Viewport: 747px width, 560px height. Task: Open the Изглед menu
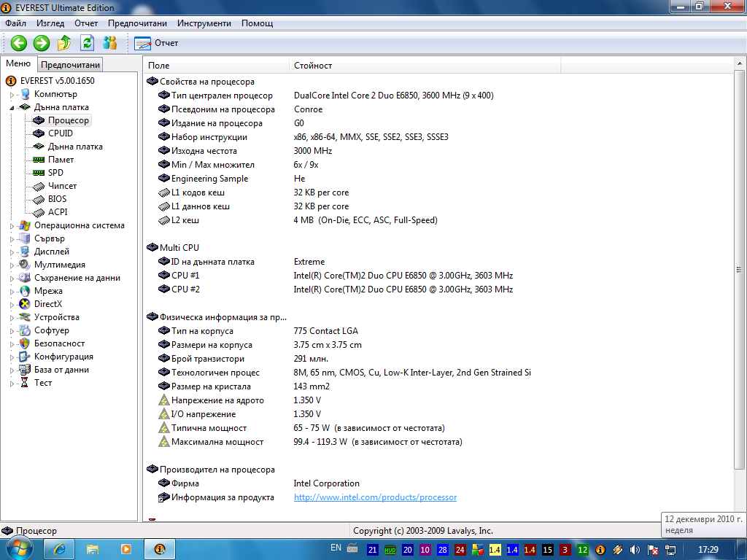(x=50, y=23)
